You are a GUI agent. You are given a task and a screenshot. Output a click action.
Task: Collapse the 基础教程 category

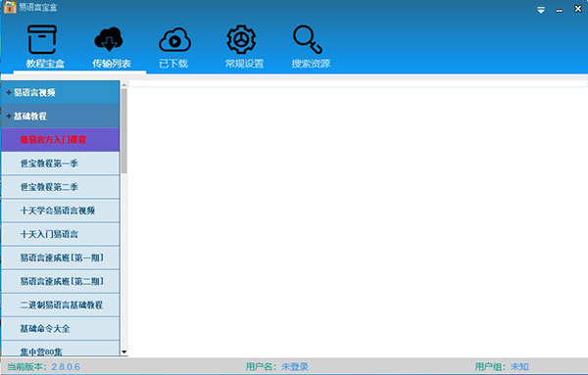click(61, 117)
